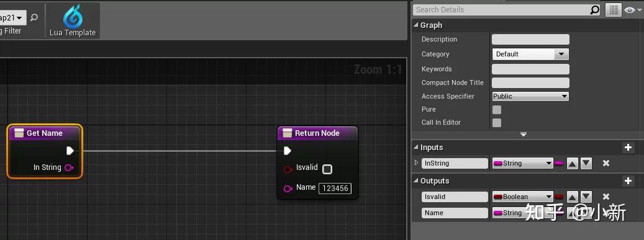
Task: Collapse the Inputs section
Action: (415, 148)
